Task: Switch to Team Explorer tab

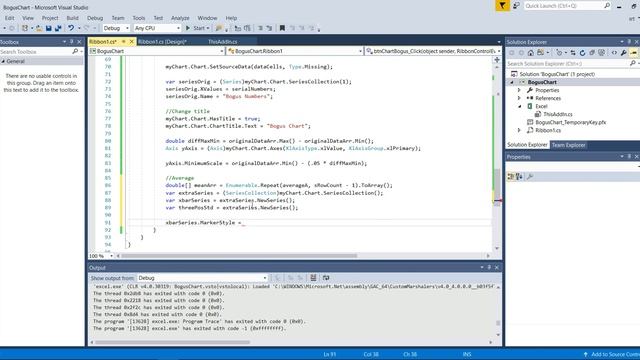Action: click(569, 145)
